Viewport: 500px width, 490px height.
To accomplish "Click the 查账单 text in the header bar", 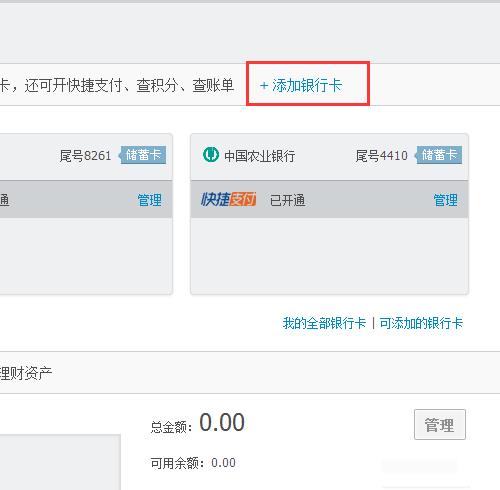I will click(213, 86).
